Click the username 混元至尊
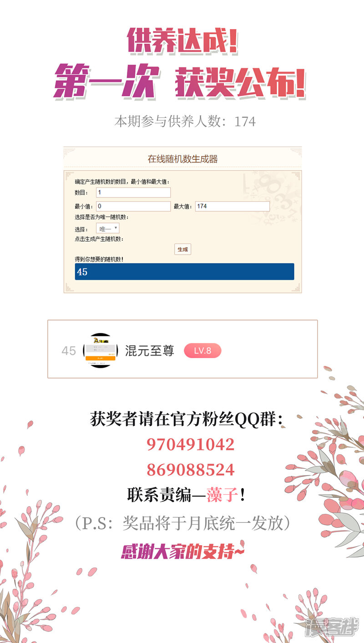Screen dimensions: 364x643 click(x=149, y=350)
